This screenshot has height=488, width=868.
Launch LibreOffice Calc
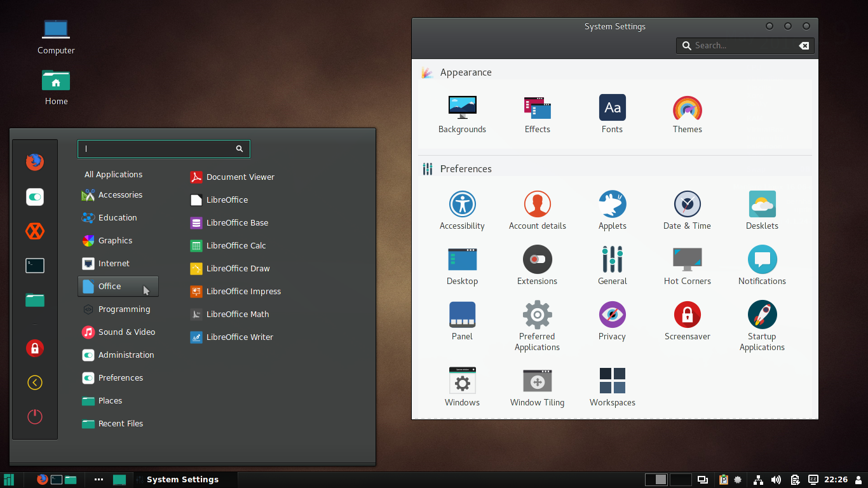tap(228, 246)
